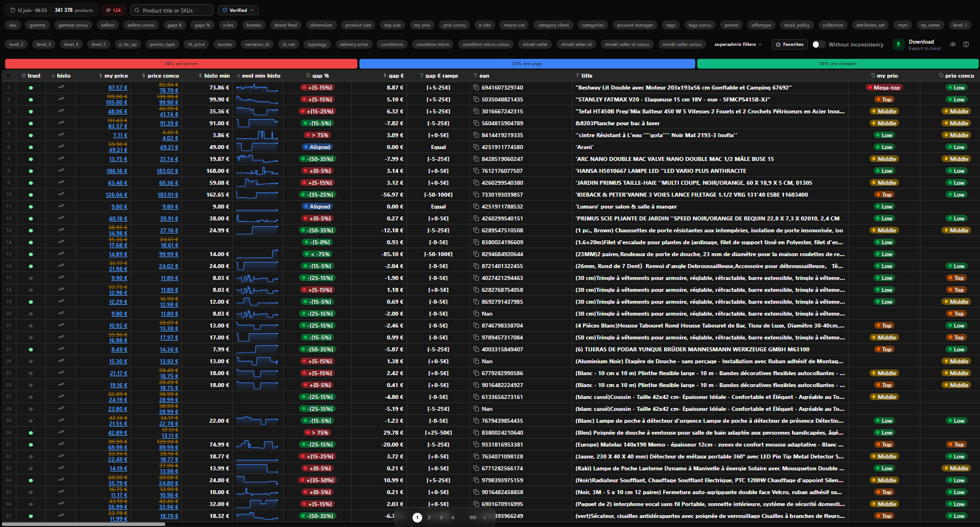The height and width of the screenshot is (527, 980).
Task: Click the Favorites button
Action: point(789,44)
